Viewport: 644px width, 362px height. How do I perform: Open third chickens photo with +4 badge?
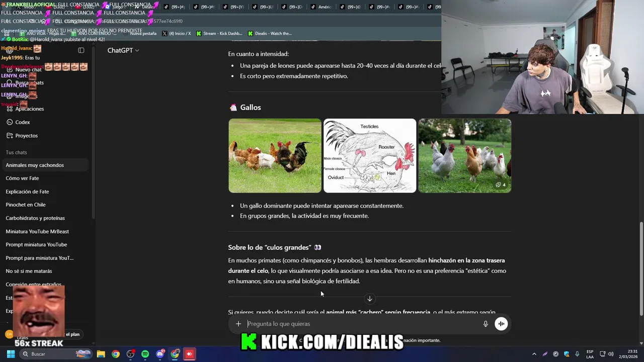coord(465,155)
